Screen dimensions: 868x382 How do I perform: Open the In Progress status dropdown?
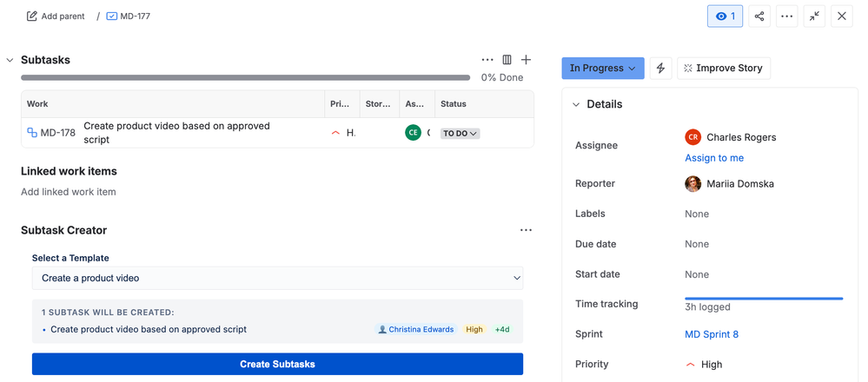603,68
